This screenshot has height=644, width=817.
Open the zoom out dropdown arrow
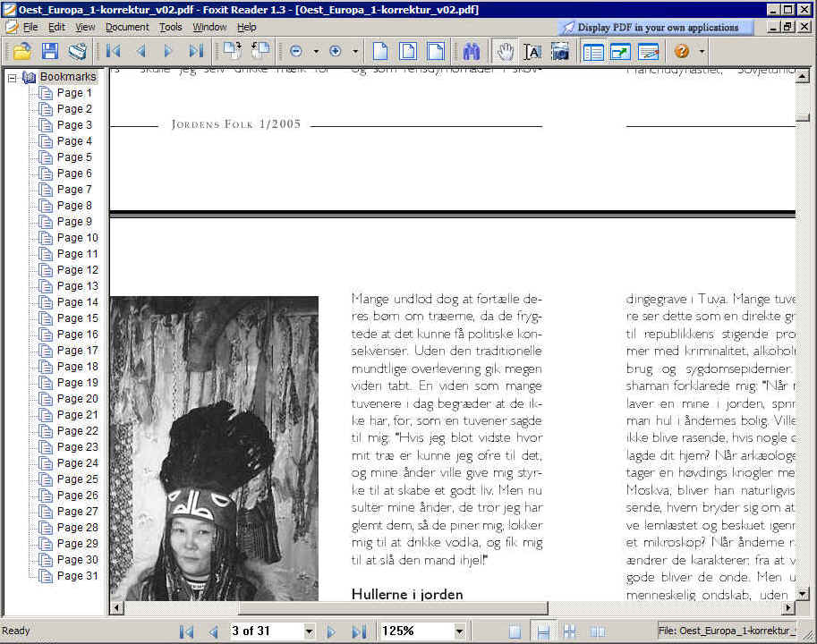click(x=316, y=51)
